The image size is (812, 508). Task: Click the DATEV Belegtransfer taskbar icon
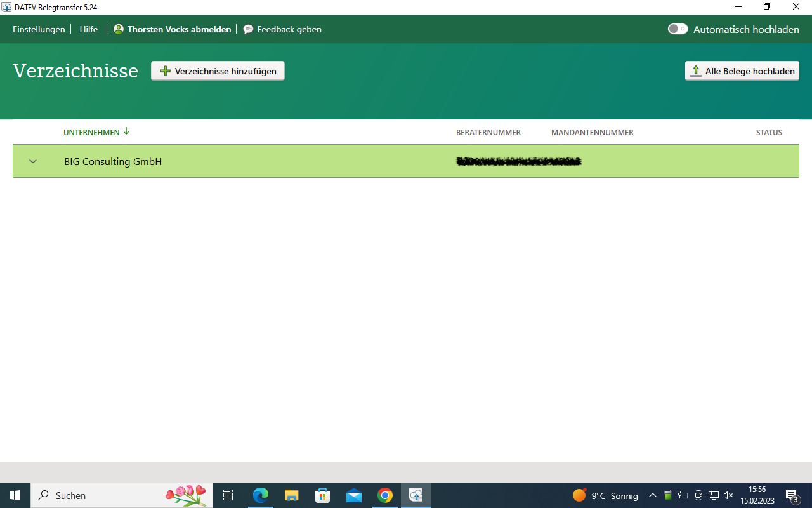[416, 495]
